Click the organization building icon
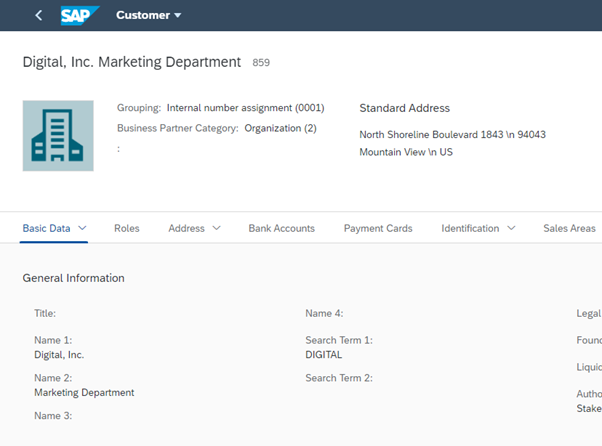Screen dimensions: 602x446 point(58,135)
